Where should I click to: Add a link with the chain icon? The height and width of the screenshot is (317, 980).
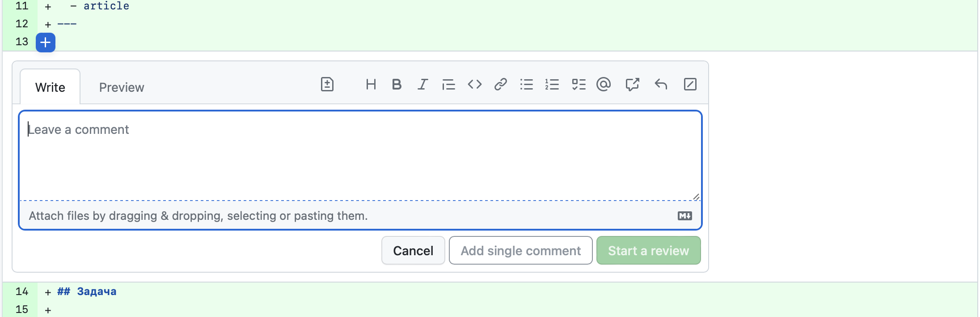click(500, 84)
